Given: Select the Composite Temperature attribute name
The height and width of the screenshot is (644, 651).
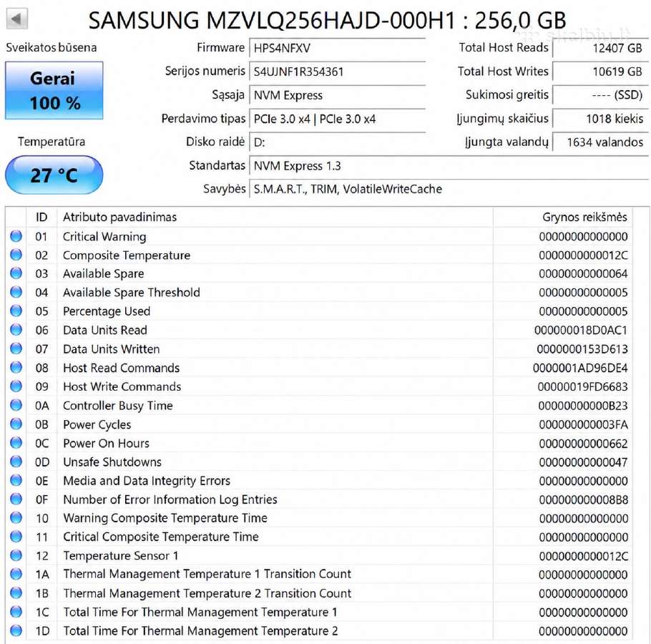Looking at the screenshot, I should click(x=127, y=255).
